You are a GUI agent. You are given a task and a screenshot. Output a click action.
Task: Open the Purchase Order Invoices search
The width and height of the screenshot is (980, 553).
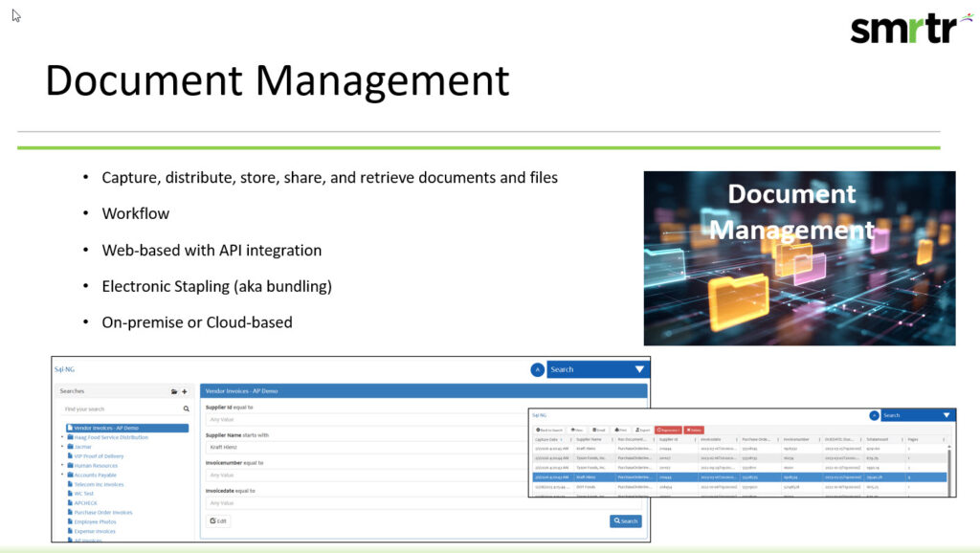tap(105, 512)
